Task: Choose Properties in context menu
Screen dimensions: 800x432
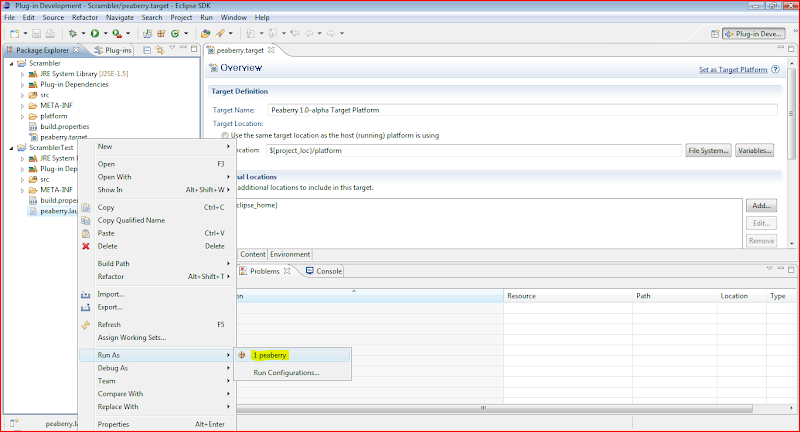Action: pos(156,424)
